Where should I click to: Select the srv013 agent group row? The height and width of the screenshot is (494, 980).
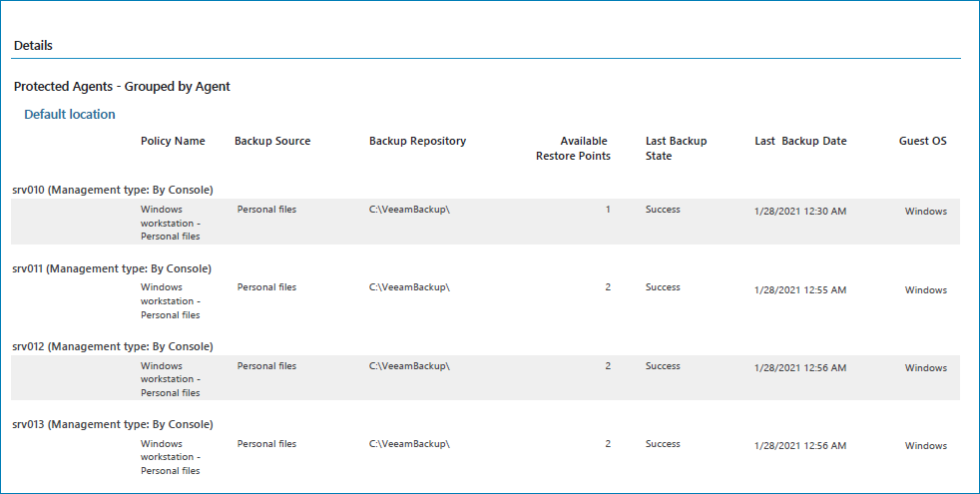point(113,425)
